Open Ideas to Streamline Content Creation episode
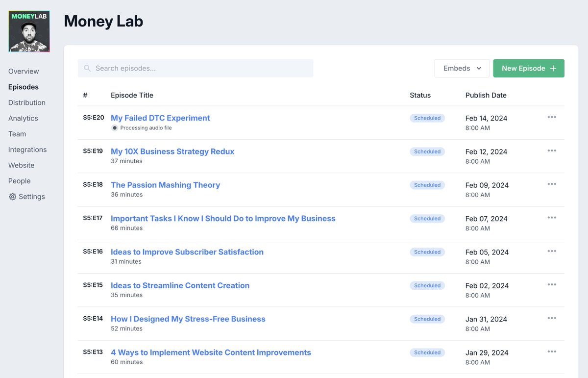 coord(180,285)
